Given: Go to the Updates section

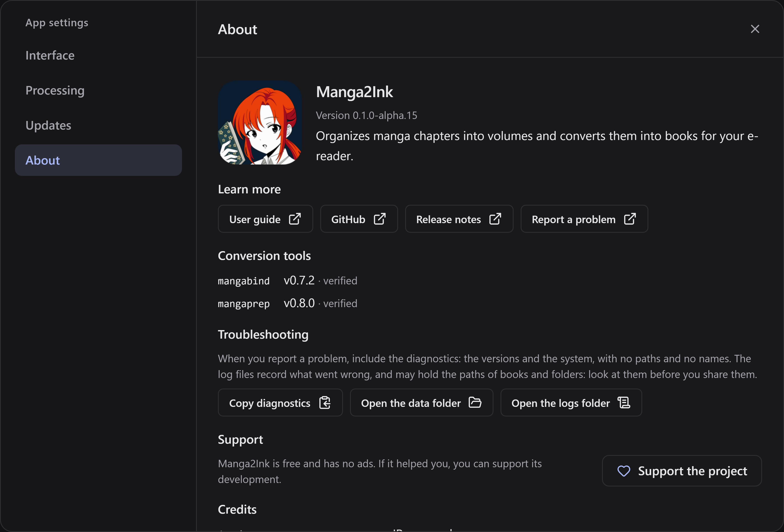Looking at the screenshot, I should click(98, 126).
